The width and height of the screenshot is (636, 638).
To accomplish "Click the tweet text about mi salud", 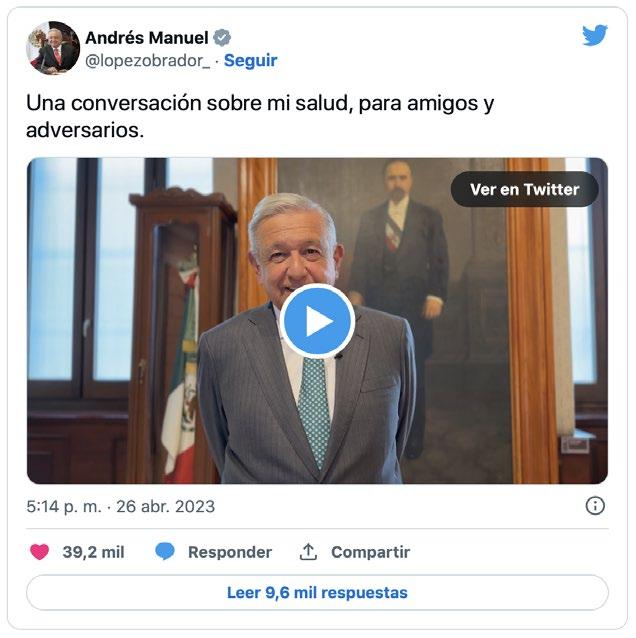I will (x=260, y=116).
